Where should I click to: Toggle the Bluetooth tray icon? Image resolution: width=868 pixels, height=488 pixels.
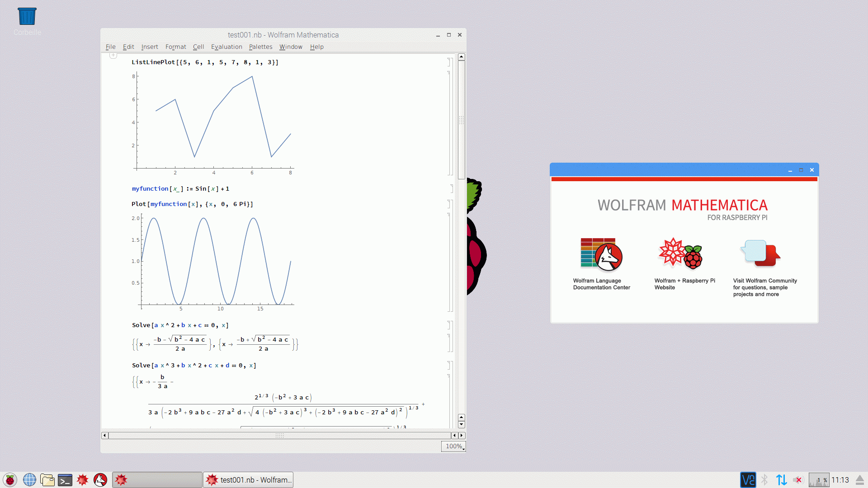[764, 480]
